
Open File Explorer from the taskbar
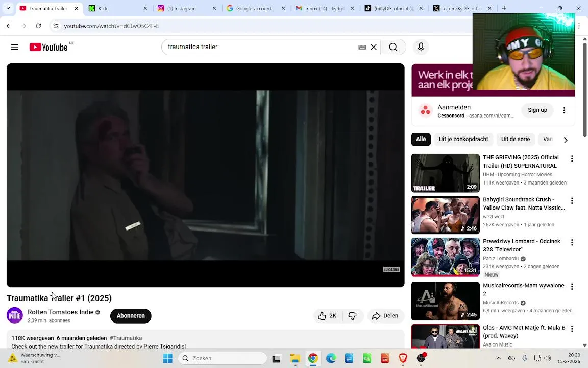point(295,358)
